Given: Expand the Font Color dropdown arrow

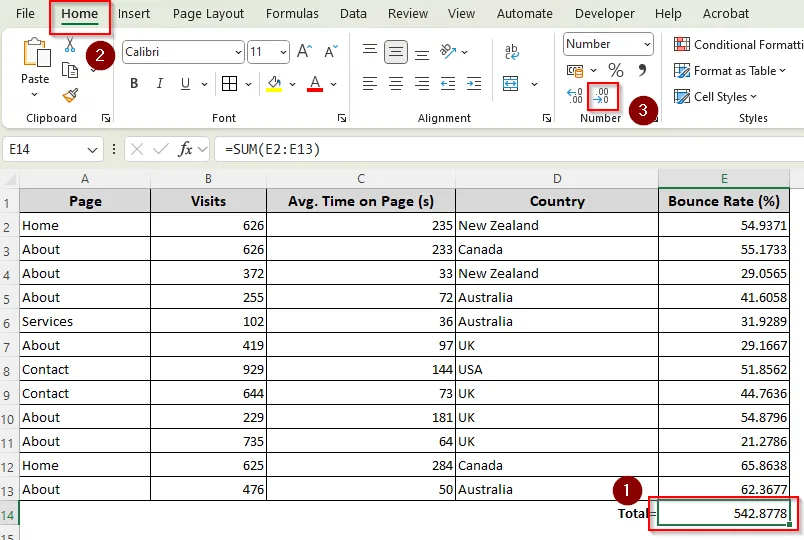Looking at the screenshot, I should point(333,84).
